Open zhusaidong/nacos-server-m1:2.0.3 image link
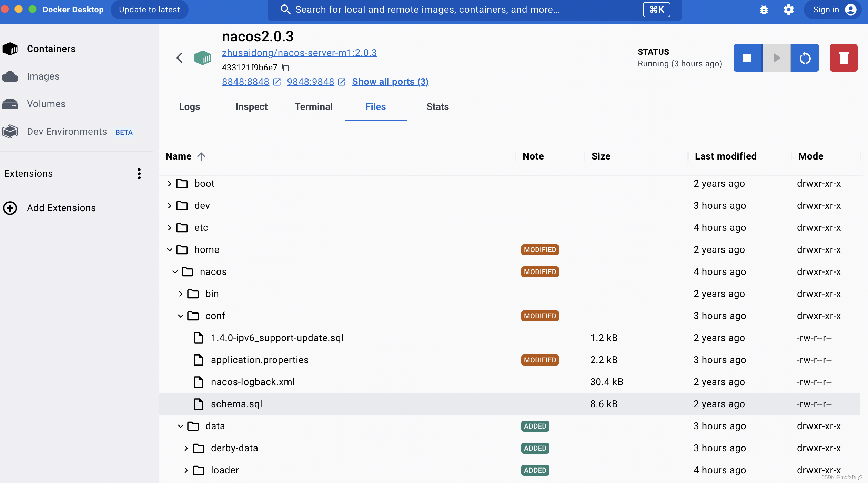The width and height of the screenshot is (868, 483). [x=299, y=53]
